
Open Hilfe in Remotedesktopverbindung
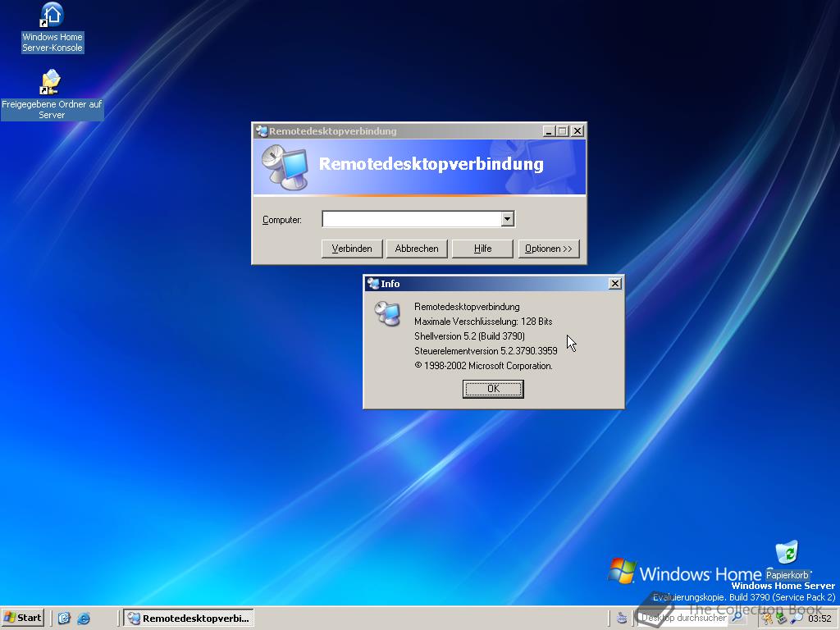pos(482,249)
